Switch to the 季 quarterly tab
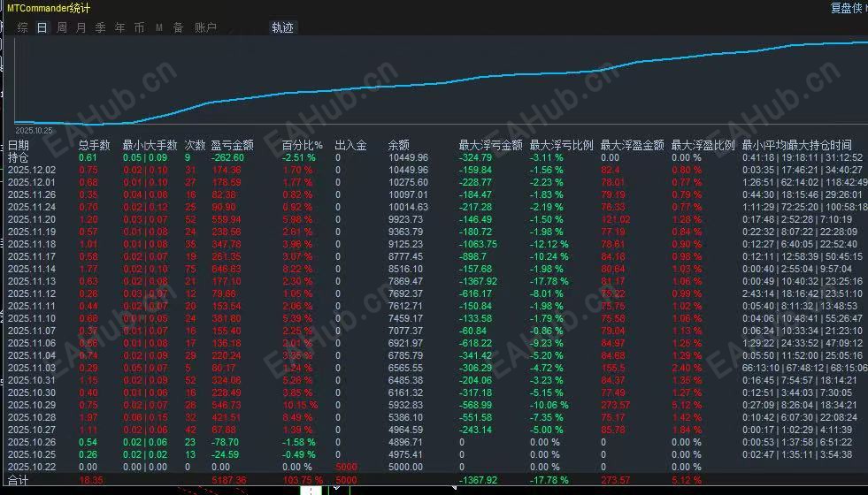Screen dimensions: 868x495 [x=100, y=27]
